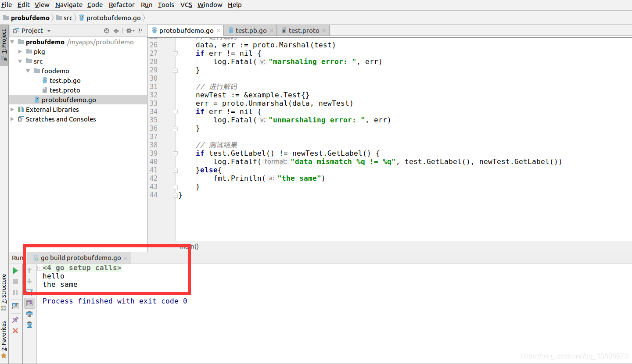Rerun go build with green play icon
The image size is (632, 364).
click(x=15, y=271)
